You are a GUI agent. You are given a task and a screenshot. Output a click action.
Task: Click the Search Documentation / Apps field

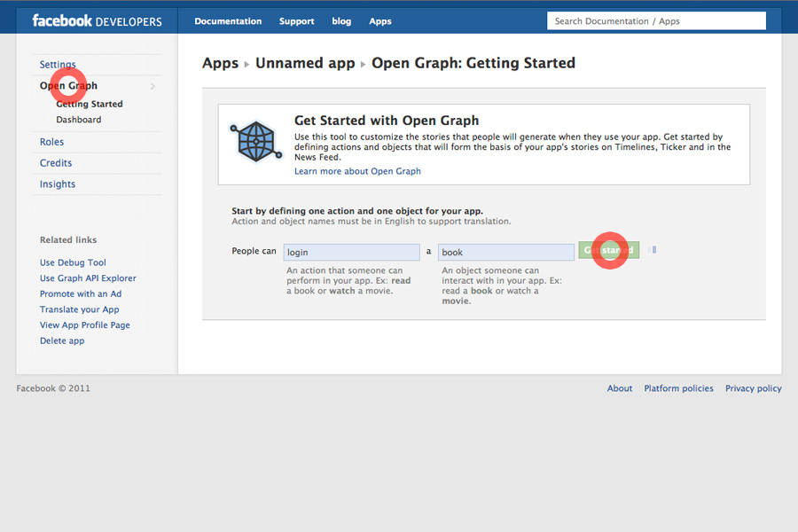pyautogui.click(x=655, y=21)
